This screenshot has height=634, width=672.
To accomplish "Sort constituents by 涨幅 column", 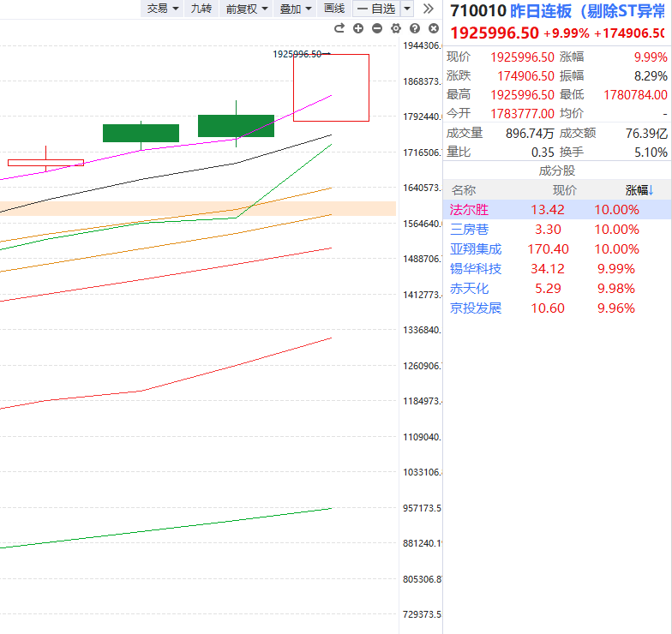I will pyautogui.click(x=639, y=190).
